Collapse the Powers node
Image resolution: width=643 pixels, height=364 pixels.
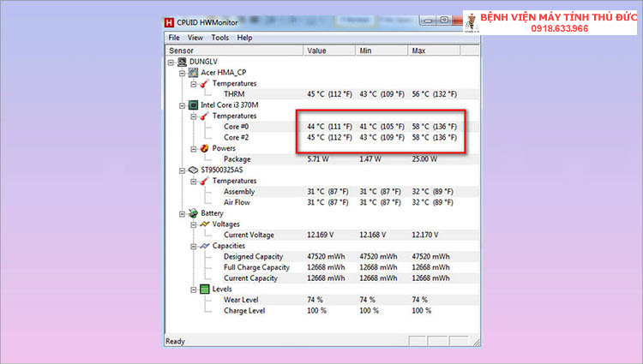[x=194, y=149]
